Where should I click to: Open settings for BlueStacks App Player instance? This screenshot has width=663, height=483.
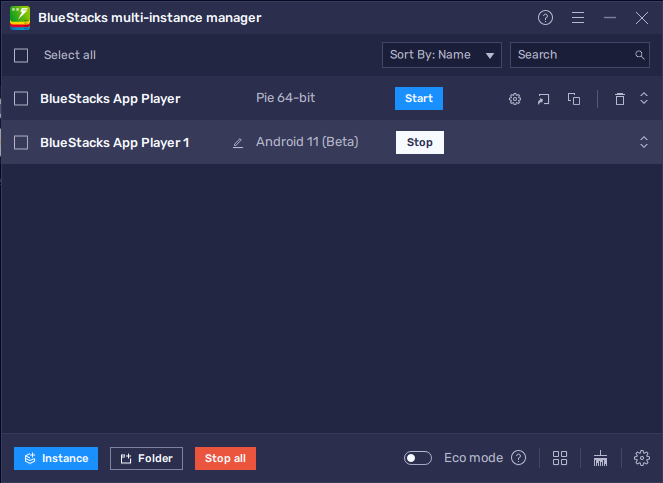[x=515, y=99]
